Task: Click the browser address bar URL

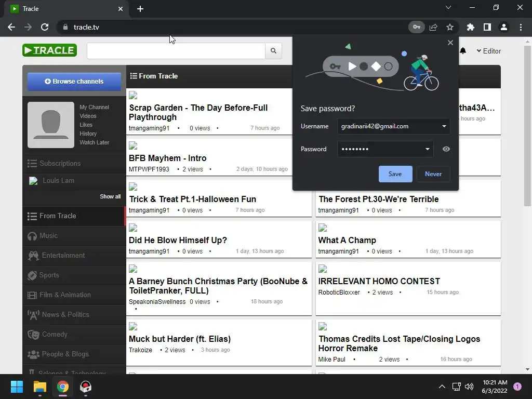Action: 86,27
